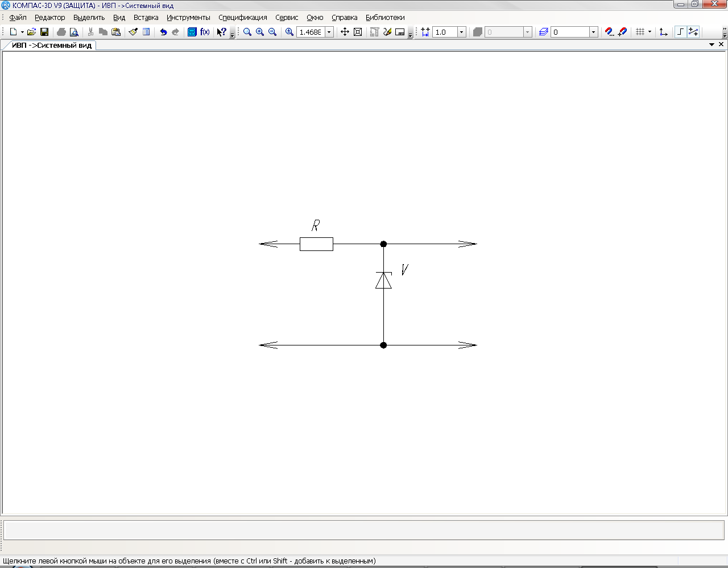The image size is (728, 568).
Task: Select the resistor R symbol in drawing
Action: (316, 244)
